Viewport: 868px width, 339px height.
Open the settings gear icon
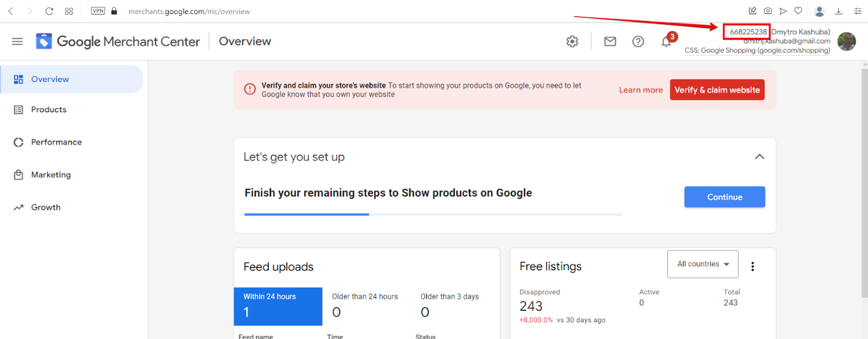pyautogui.click(x=572, y=41)
